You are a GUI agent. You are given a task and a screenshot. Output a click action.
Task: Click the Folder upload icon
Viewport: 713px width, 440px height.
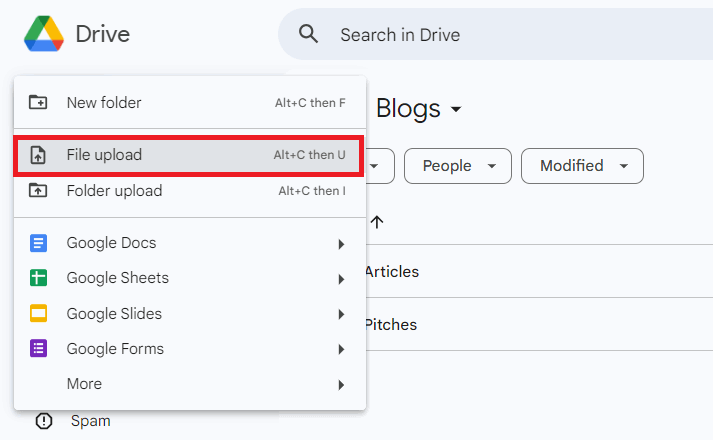click(x=38, y=190)
